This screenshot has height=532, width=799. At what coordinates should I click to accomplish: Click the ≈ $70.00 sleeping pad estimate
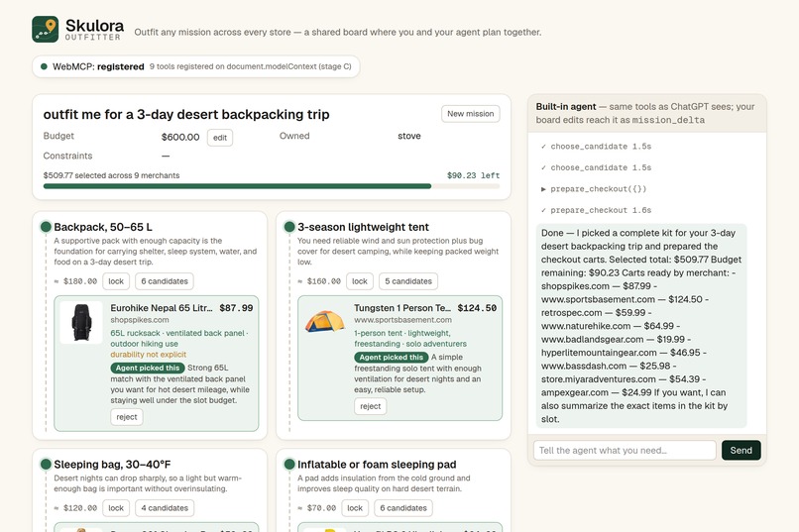point(317,508)
